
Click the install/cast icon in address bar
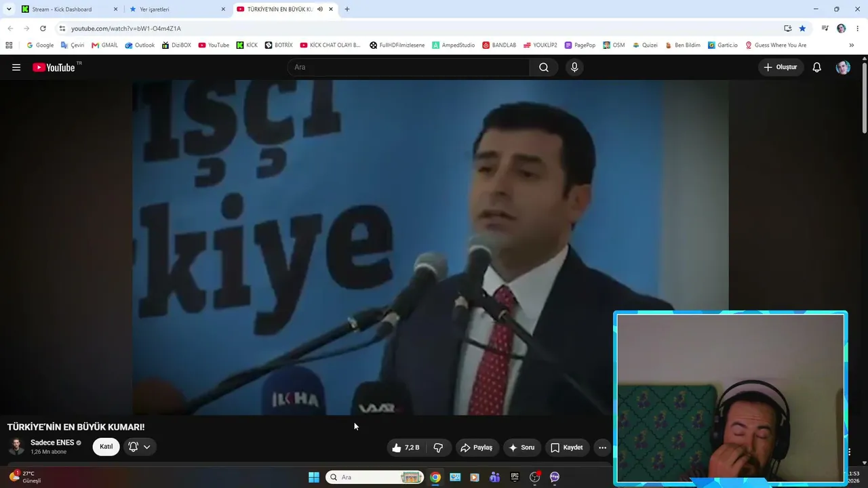point(787,28)
